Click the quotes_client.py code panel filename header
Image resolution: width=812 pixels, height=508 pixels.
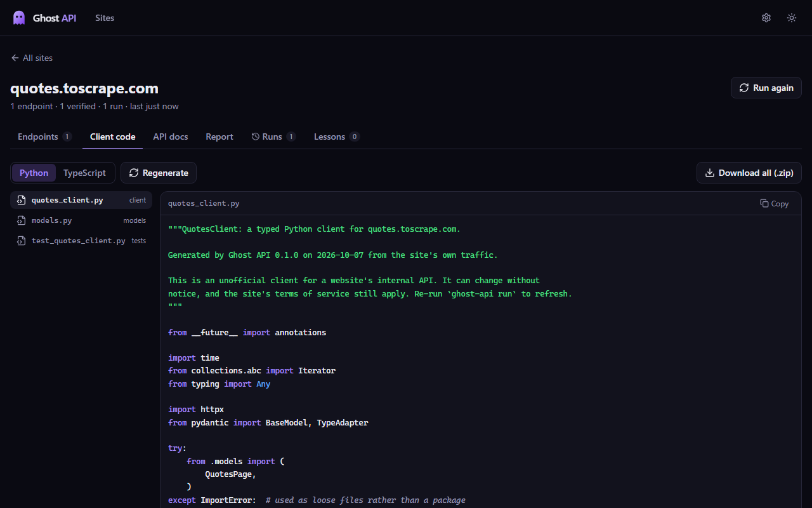[x=204, y=203]
